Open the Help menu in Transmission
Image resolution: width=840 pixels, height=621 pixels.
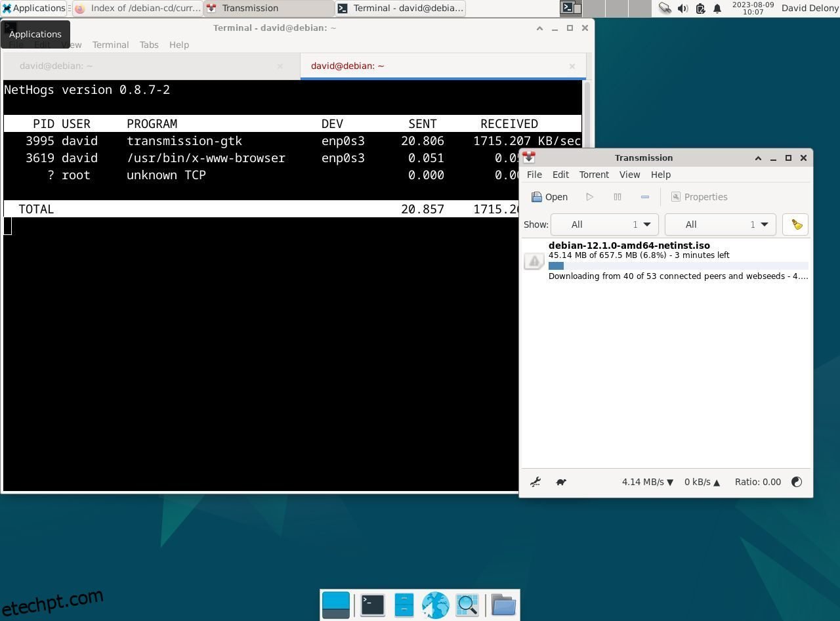(660, 174)
